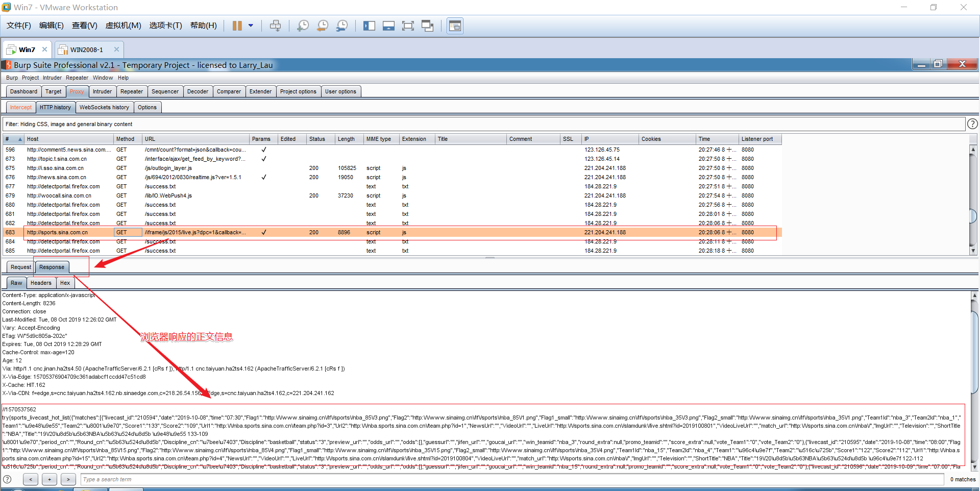Image resolution: width=980 pixels, height=491 pixels.
Task: Show the Raw response view
Action: coord(16,283)
